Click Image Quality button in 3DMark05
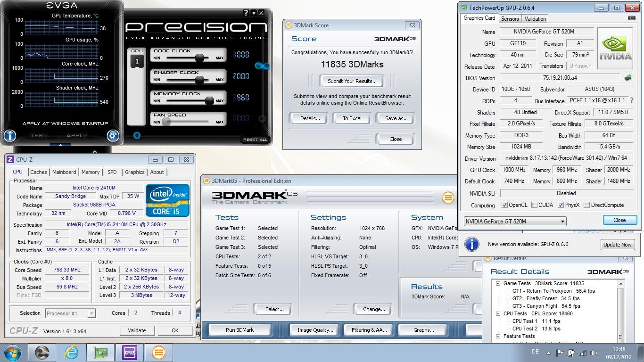 click(x=315, y=330)
